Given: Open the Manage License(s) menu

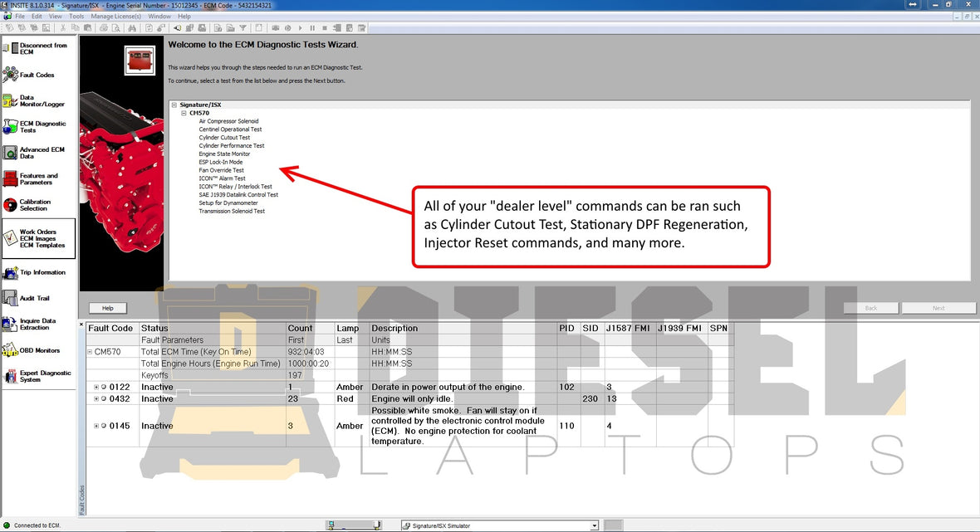Looking at the screenshot, I should pos(115,16).
